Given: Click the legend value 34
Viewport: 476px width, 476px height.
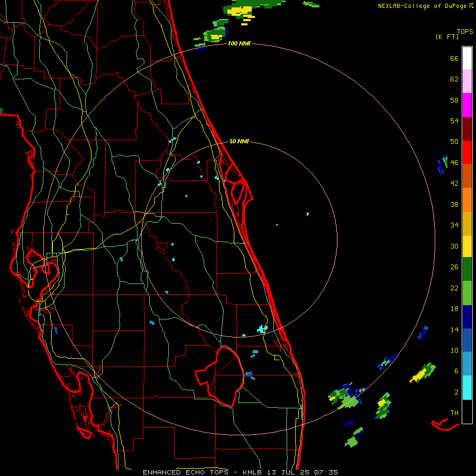Looking at the screenshot, I should 454,225.
